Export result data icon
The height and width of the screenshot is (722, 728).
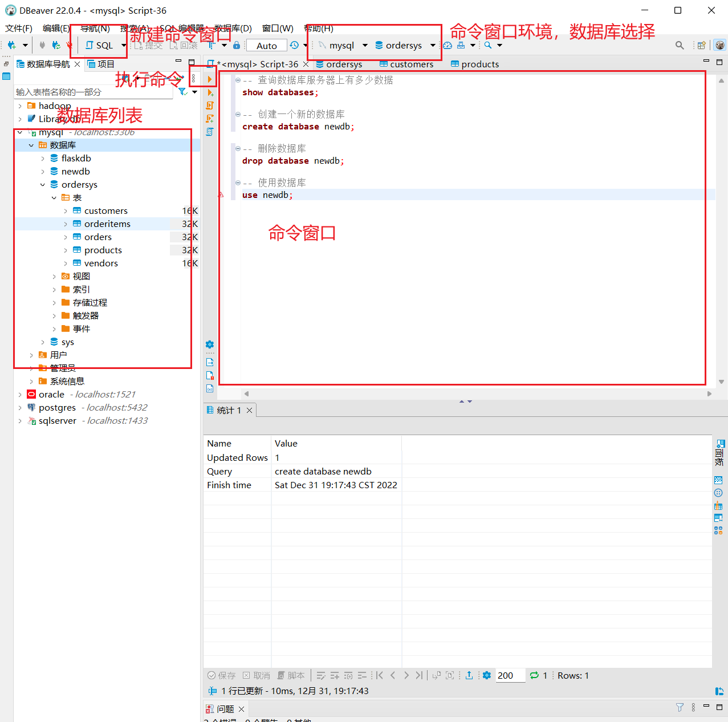pos(469,675)
